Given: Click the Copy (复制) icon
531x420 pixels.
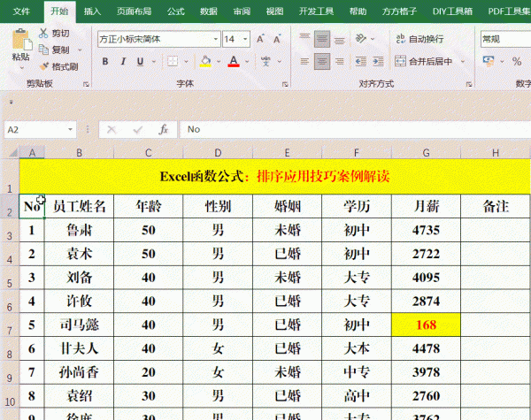Looking at the screenshot, I should pos(43,50).
